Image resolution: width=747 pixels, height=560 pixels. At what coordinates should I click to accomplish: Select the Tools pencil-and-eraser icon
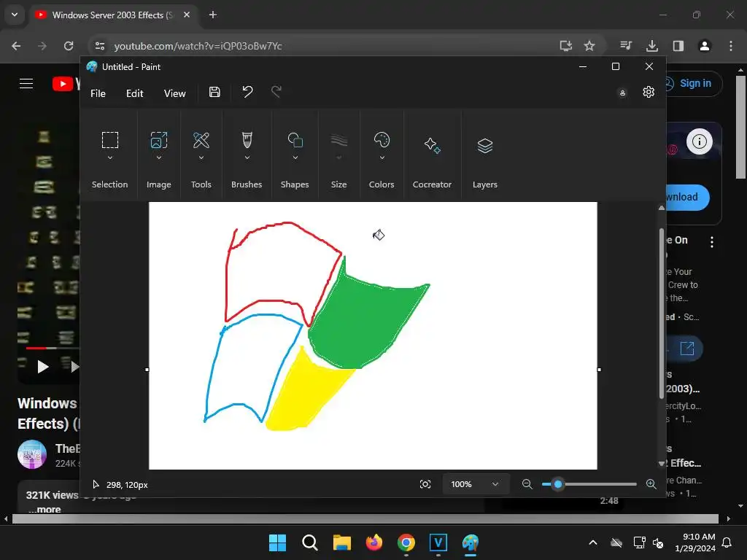(x=201, y=140)
